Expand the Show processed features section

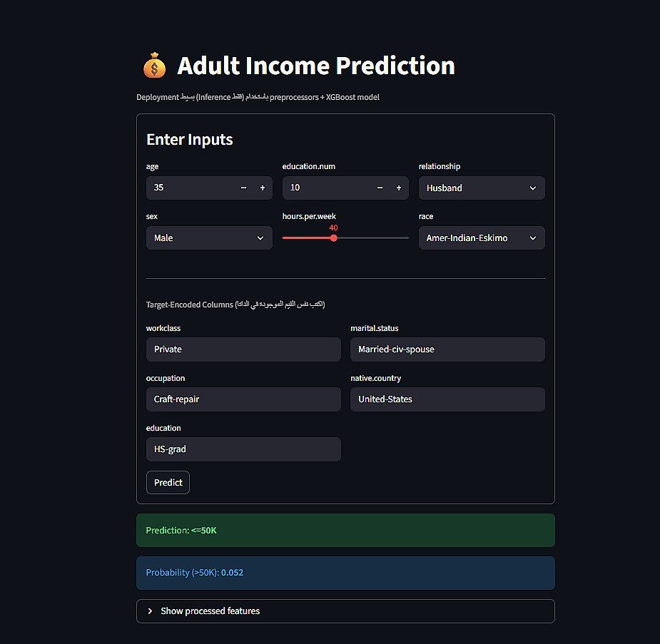click(210, 611)
